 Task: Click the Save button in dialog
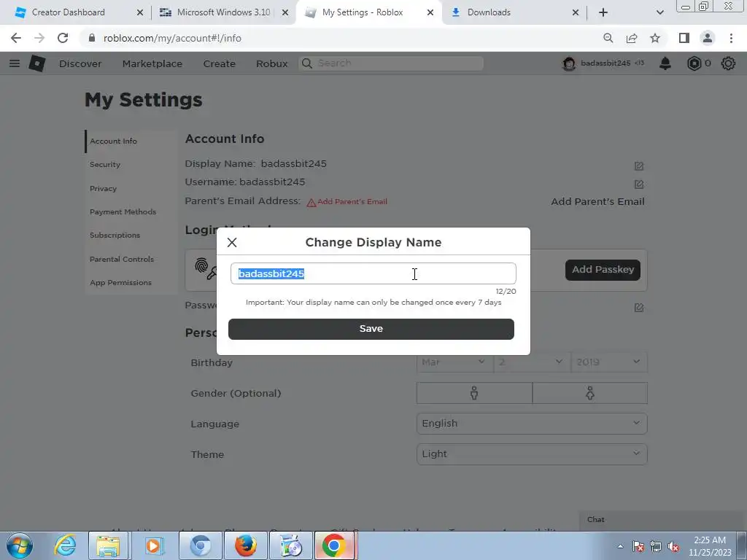pyautogui.click(x=371, y=329)
